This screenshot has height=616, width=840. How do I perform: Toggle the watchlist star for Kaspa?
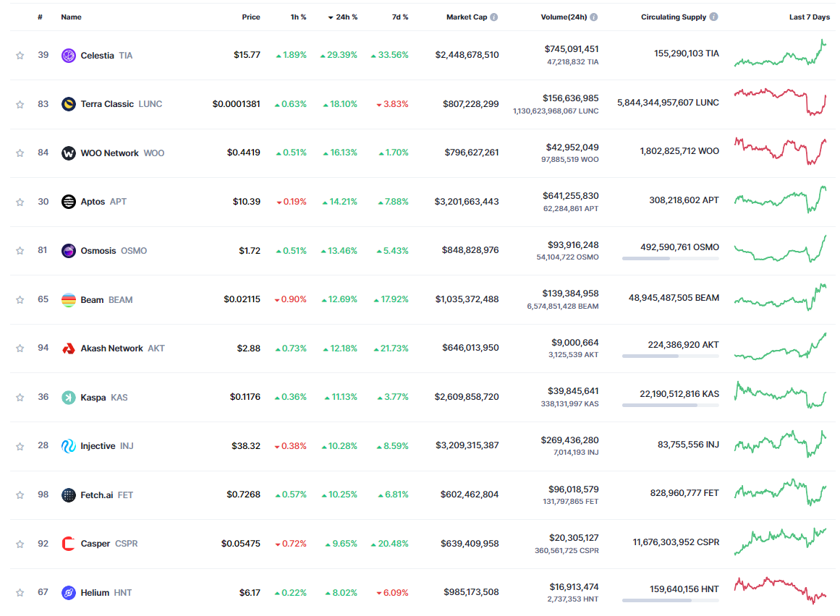click(20, 398)
